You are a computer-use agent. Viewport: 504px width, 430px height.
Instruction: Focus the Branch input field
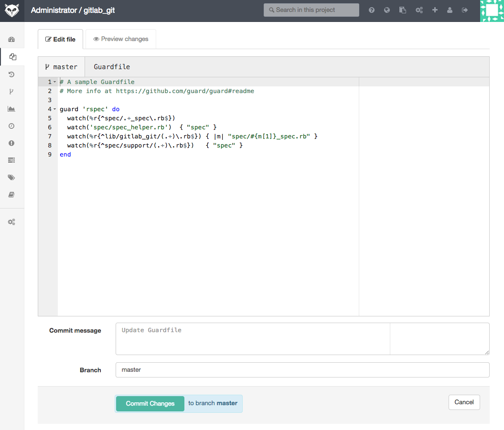[302, 370]
